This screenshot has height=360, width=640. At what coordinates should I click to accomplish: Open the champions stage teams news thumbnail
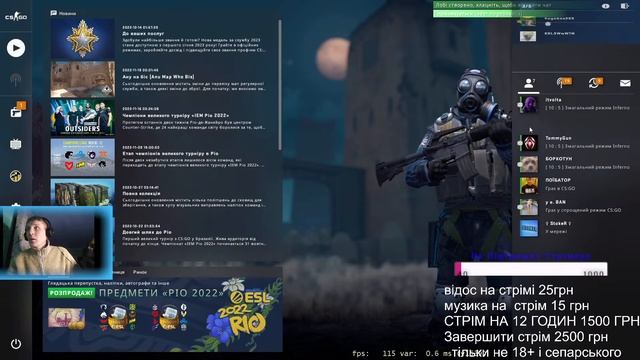point(83,157)
